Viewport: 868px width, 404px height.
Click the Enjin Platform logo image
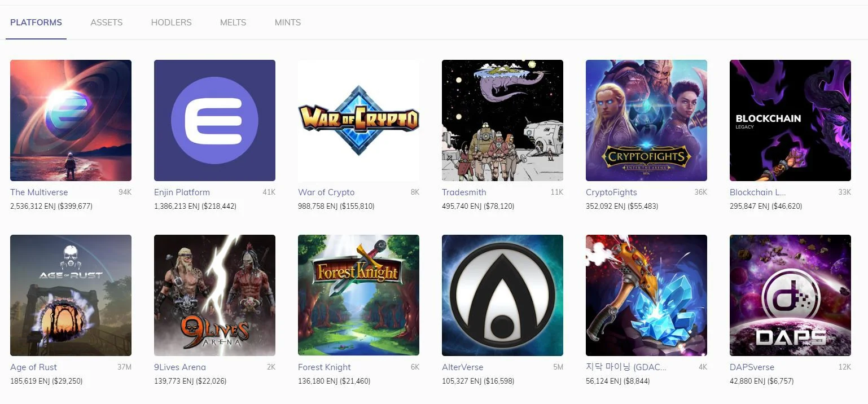214,120
